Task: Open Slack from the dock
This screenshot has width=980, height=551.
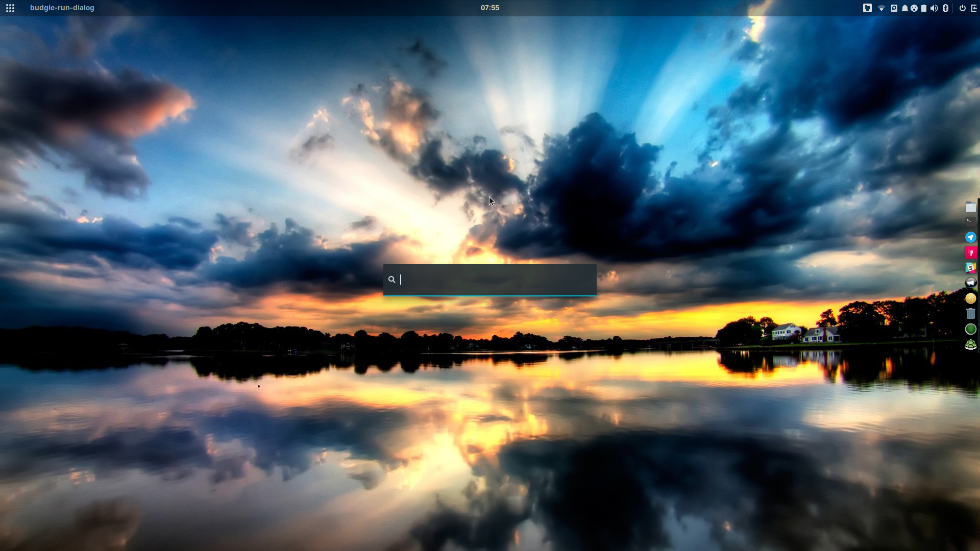Action: click(x=970, y=268)
